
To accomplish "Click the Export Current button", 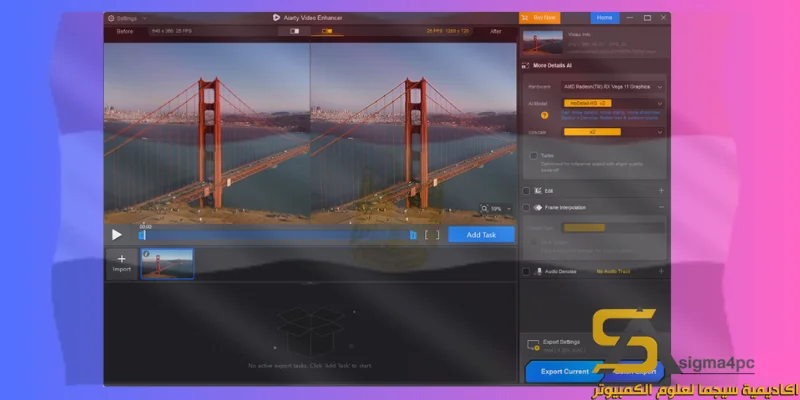I will coord(564,371).
